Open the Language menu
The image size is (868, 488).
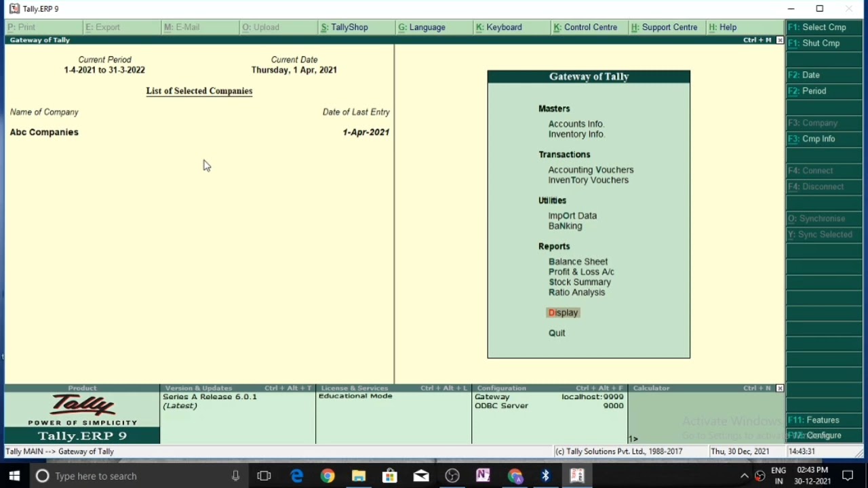point(422,27)
